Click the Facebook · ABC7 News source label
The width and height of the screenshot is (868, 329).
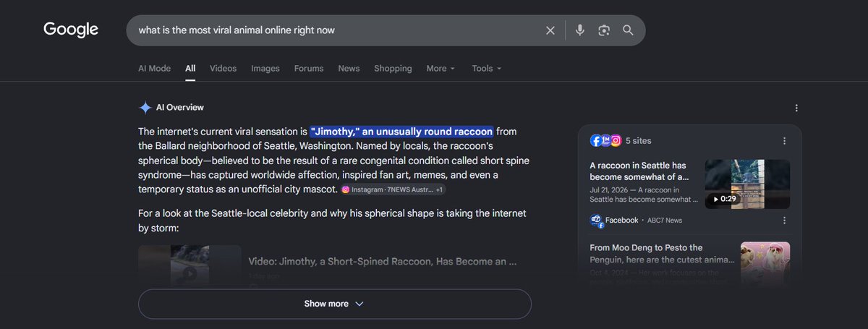643,221
